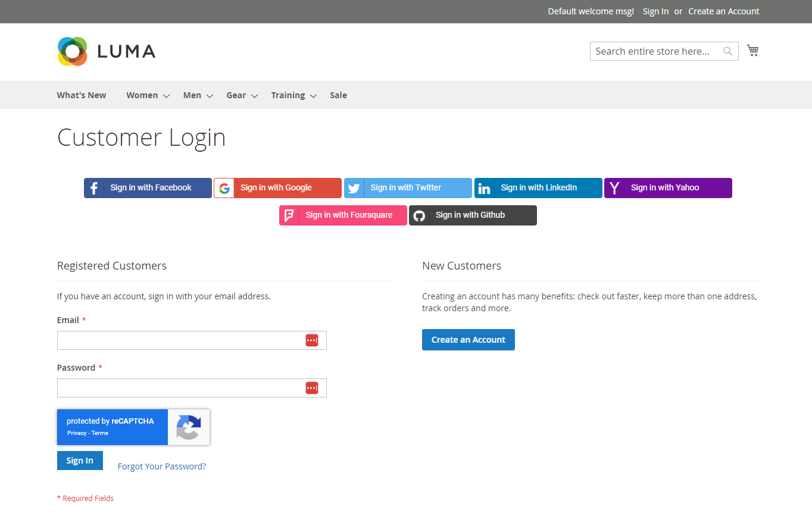This screenshot has width=812, height=523.
Task: Click the Foursquare logo icon
Action: [x=289, y=215]
